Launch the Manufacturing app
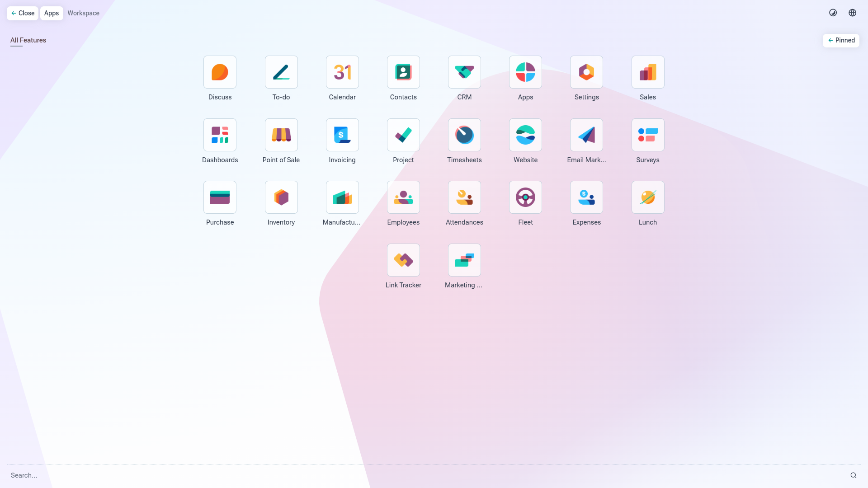Screen dimensions: 868x488 click(342, 197)
